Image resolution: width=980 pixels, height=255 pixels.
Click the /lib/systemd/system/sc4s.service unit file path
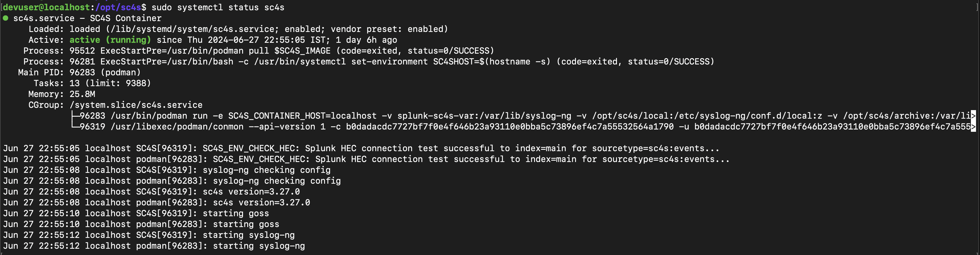click(192, 29)
